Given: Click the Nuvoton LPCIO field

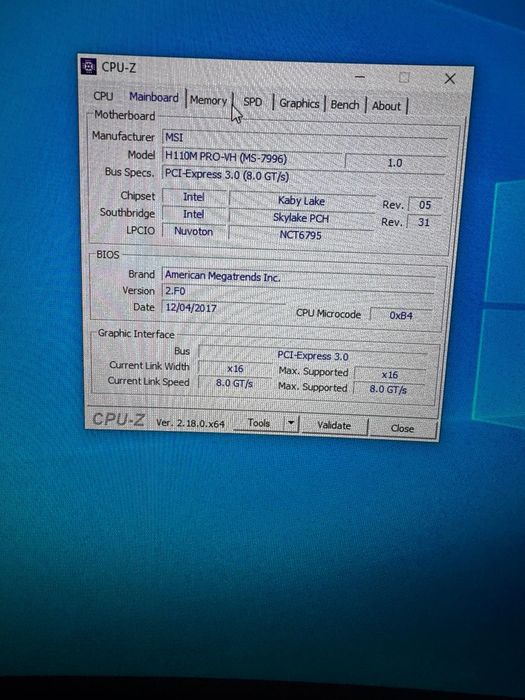Looking at the screenshot, I should click(194, 231).
